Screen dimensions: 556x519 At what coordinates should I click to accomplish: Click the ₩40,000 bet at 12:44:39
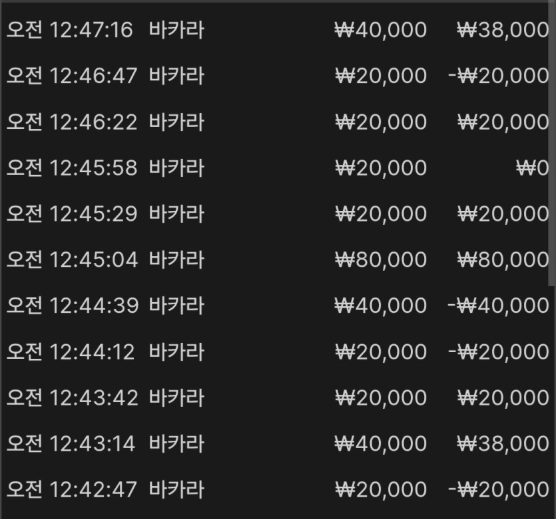pyautogui.click(x=380, y=306)
